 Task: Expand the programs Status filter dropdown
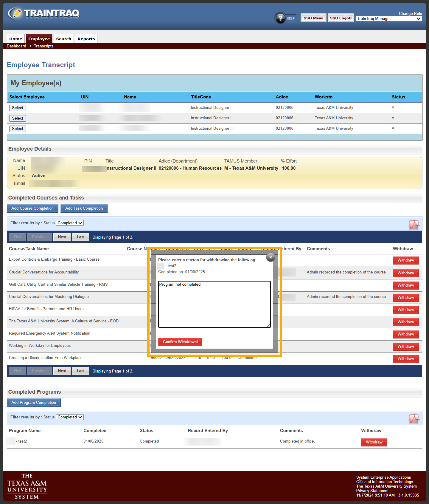(x=70, y=417)
